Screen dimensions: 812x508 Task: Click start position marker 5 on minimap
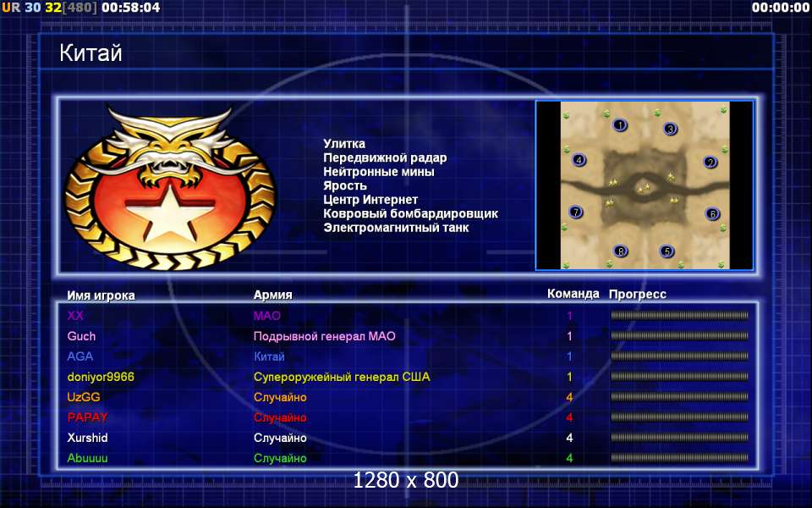(667, 251)
